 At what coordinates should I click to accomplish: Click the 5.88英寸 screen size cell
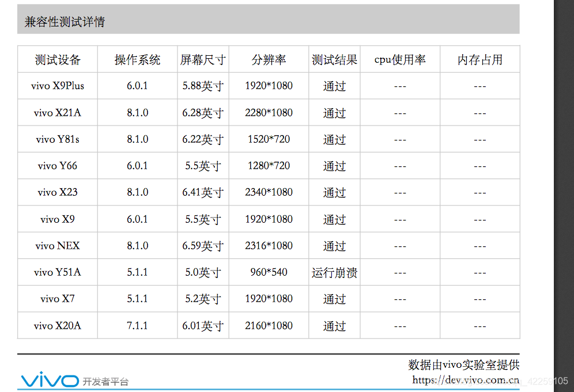pyautogui.click(x=203, y=86)
